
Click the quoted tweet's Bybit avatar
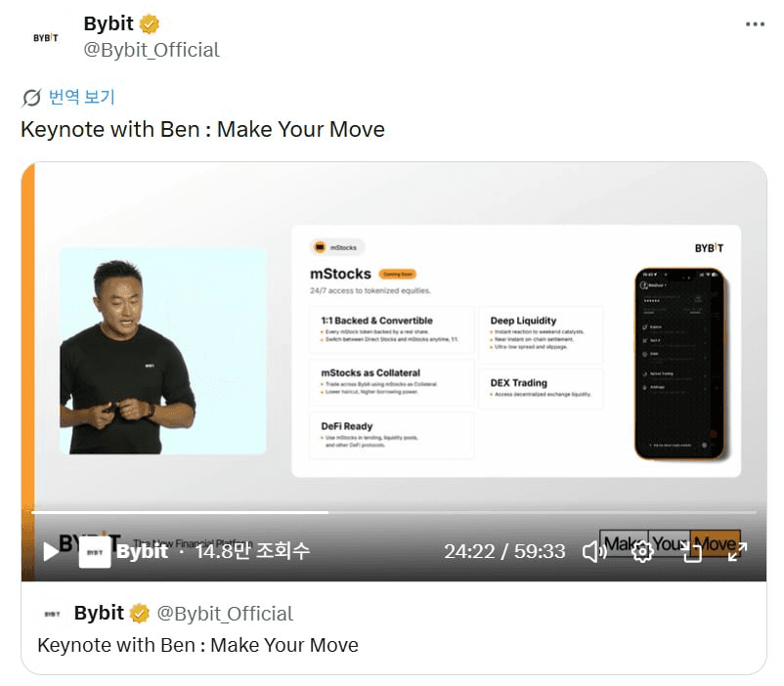coord(53,614)
